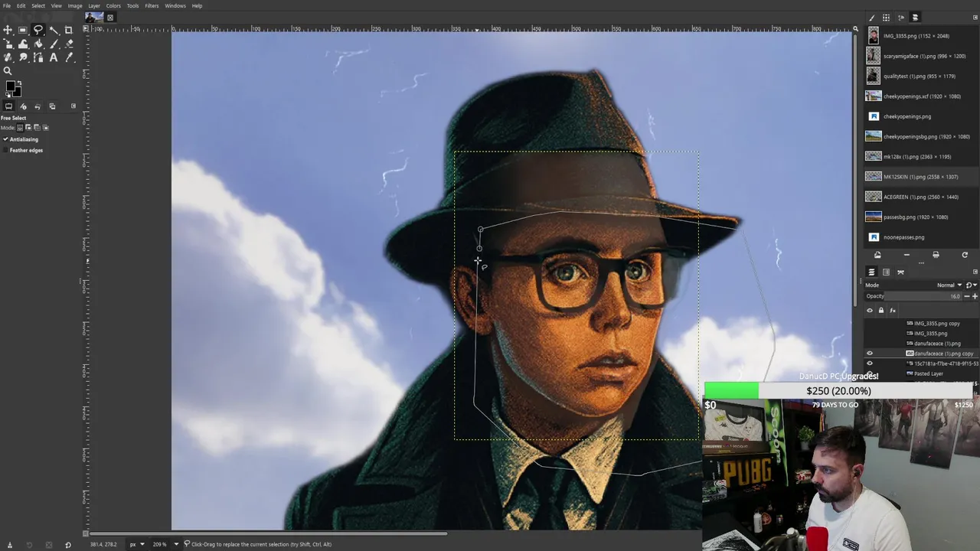Open the File menu

pos(7,5)
